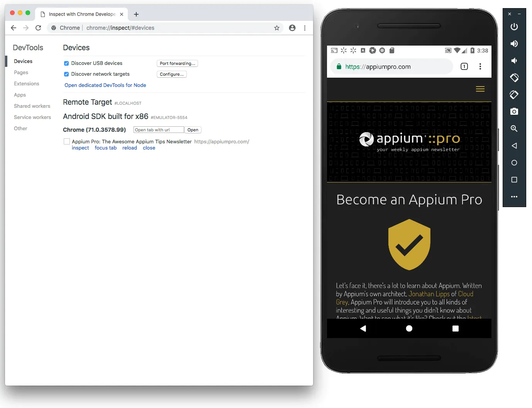Screen dimensions: 532x408
Task: Raise emulator volume with speaker icon
Action: [x=514, y=44]
